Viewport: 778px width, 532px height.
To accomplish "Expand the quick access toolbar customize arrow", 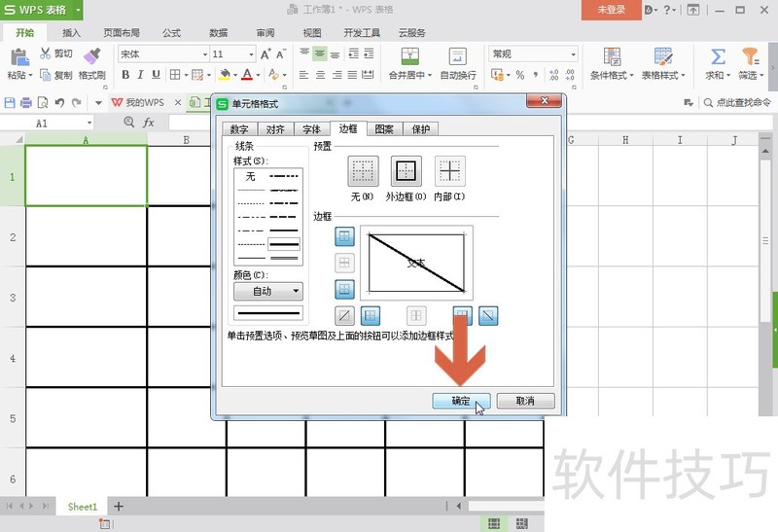I will pyautogui.click(x=98, y=103).
